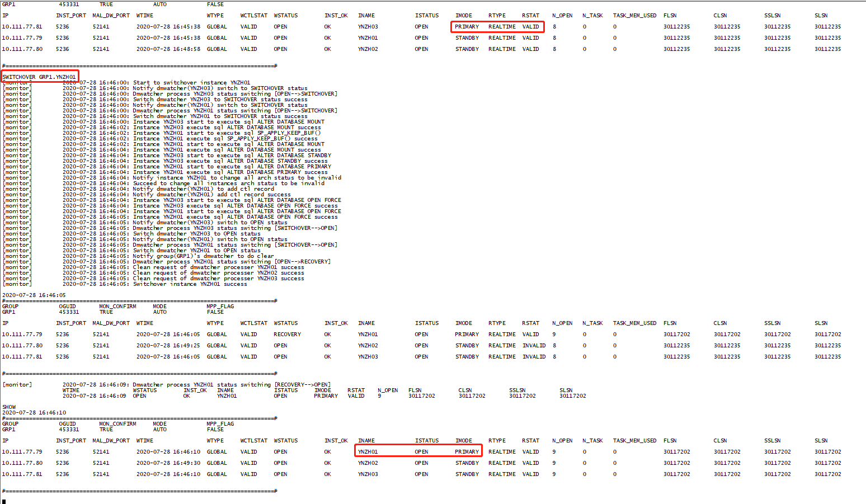This screenshot has width=866, height=504.
Task: Select WTIME value 2020-07-28 16:49:30
Action: click(168, 463)
